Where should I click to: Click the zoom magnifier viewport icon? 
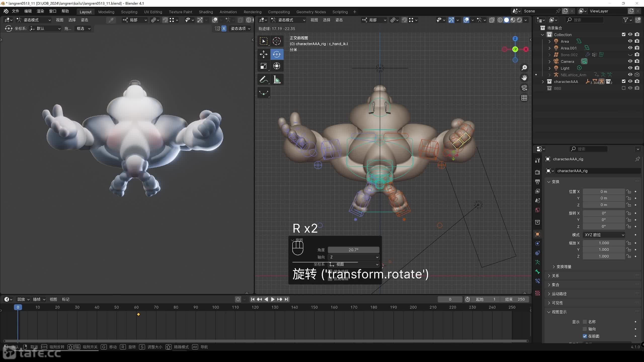pos(524,68)
